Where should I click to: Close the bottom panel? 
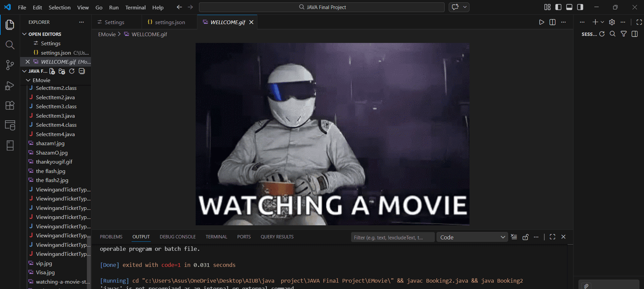[563, 237]
